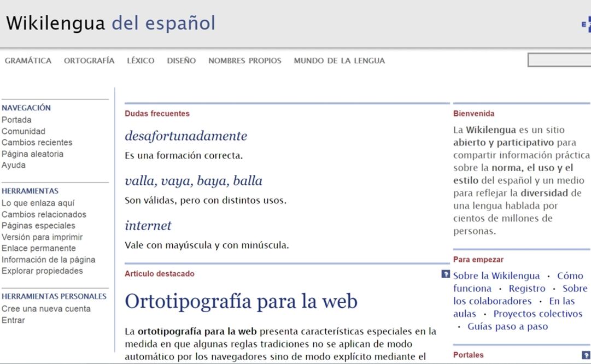The image size is (591, 364).
Task: Click Lo que enlaza aquí tool link
Action: [38, 203]
